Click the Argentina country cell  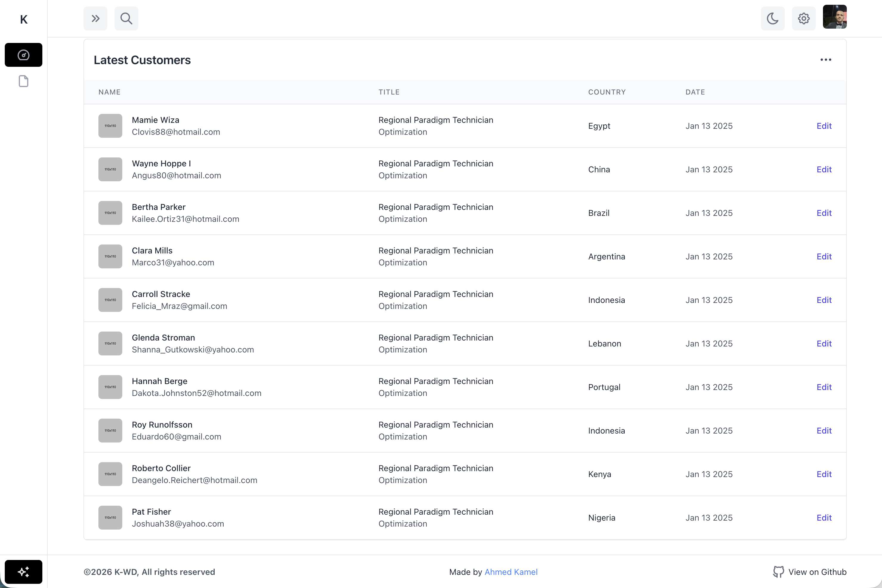607,256
